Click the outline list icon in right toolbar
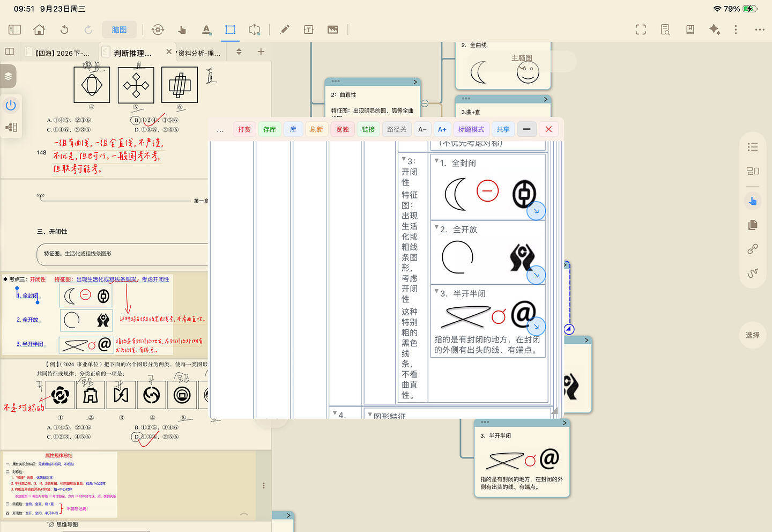Screen dimensions: 772x532 coord(753,147)
